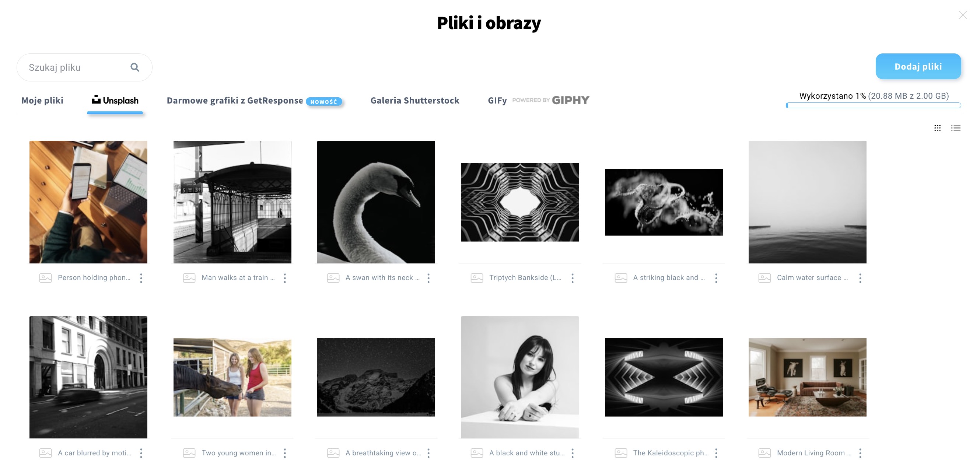
Task: Open three-dot menu for Two young women image
Action: click(284, 453)
